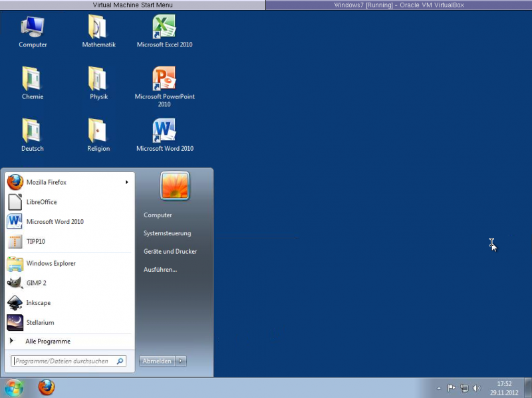Image resolution: width=532 pixels, height=398 pixels.
Task: Click the Windows Explorer icon in Start menu
Action: [x=15, y=263]
